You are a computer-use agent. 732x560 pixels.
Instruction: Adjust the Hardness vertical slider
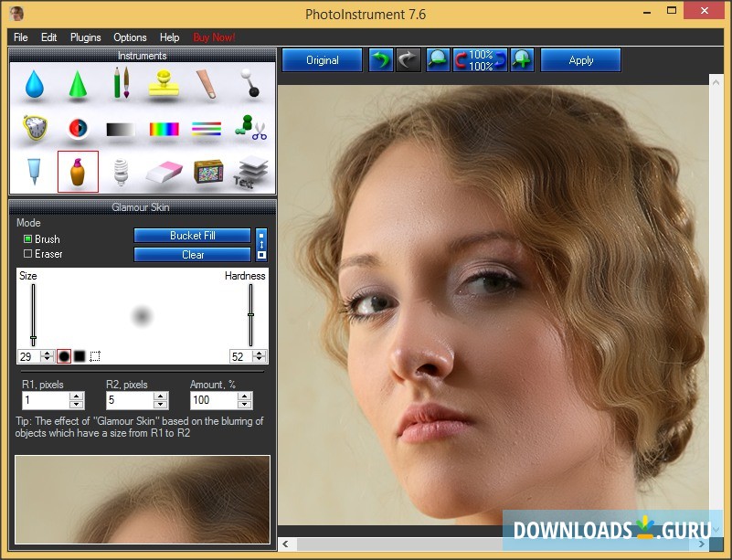[250, 315]
